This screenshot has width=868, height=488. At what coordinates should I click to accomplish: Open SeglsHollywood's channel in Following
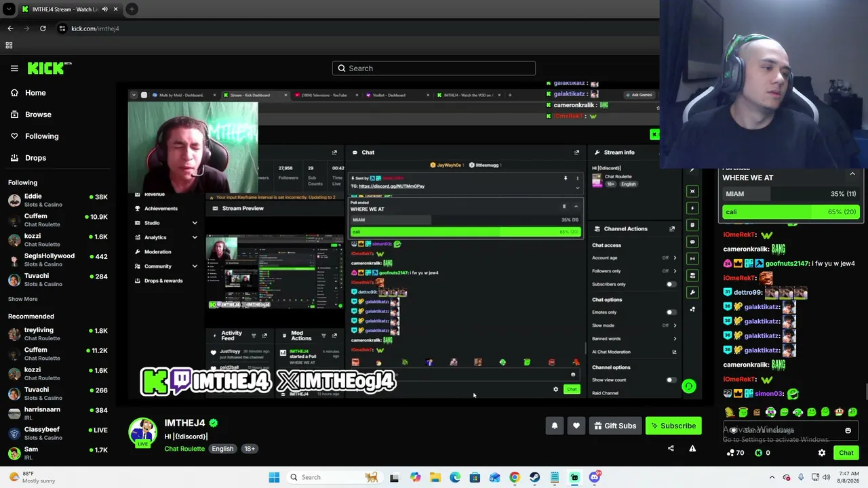point(58,260)
